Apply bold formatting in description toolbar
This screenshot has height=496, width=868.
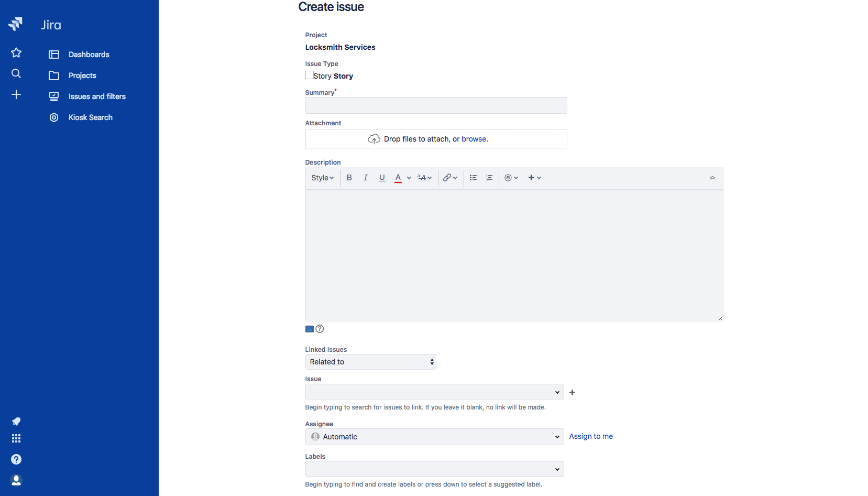[x=349, y=178]
